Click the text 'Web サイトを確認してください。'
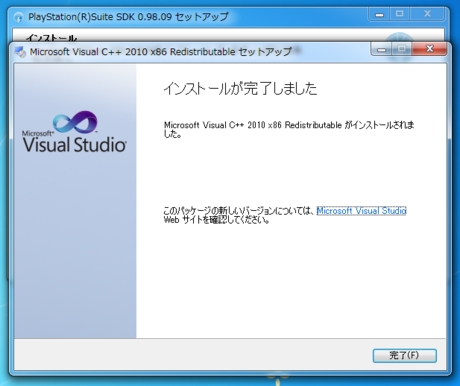Viewport: 460px width, 386px height. click(x=216, y=220)
